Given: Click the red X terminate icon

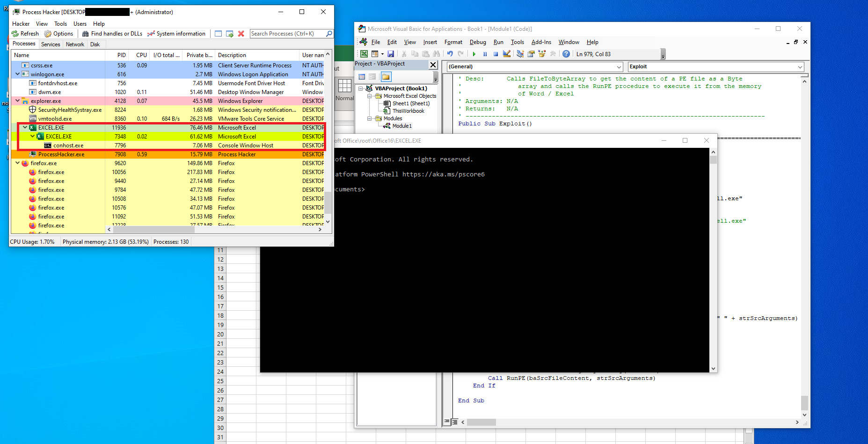Looking at the screenshot, I should tap(241, 34).
